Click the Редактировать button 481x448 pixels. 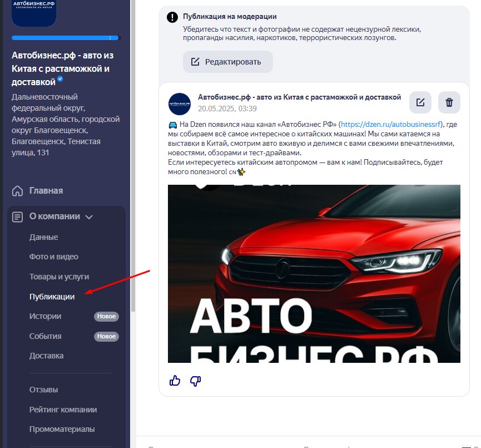(227, 62)
